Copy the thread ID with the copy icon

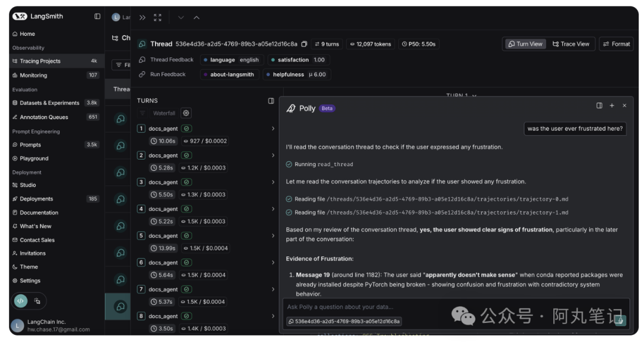[x=304, y=44]
